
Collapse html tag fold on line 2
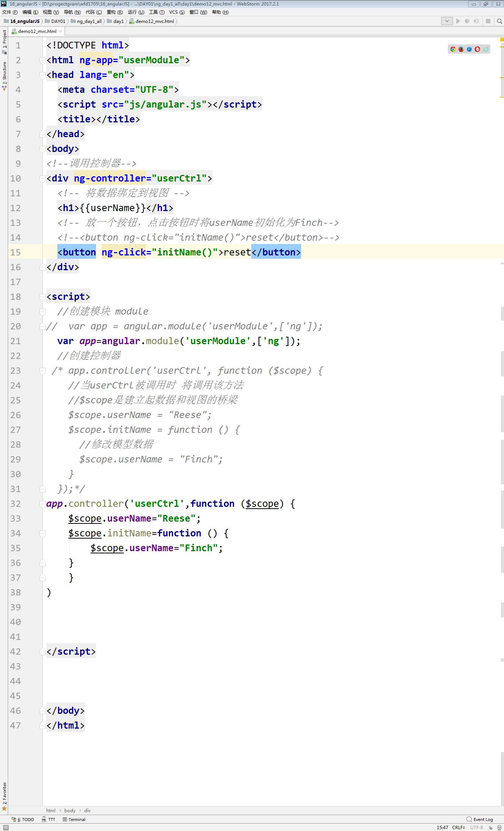[42, 60]
